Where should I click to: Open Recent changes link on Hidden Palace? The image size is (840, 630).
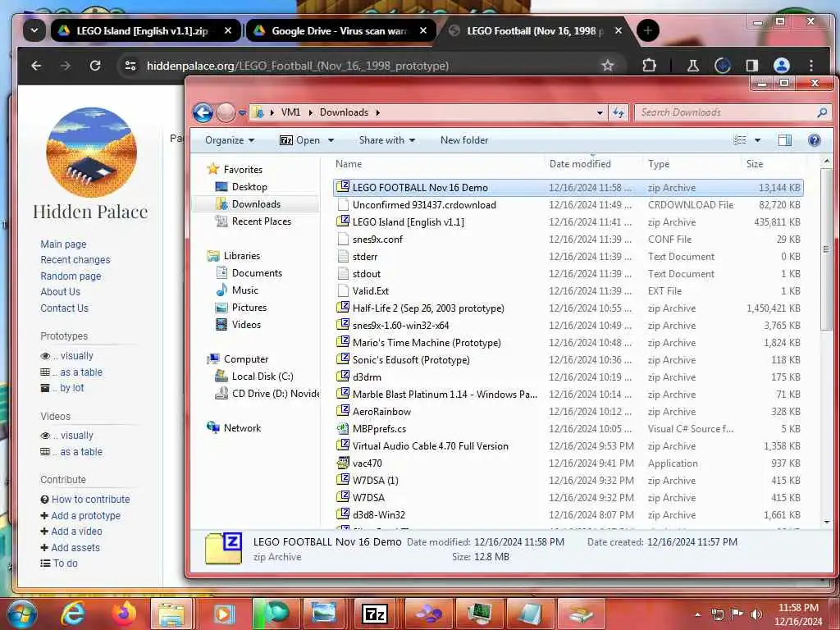tap(75, 260)
